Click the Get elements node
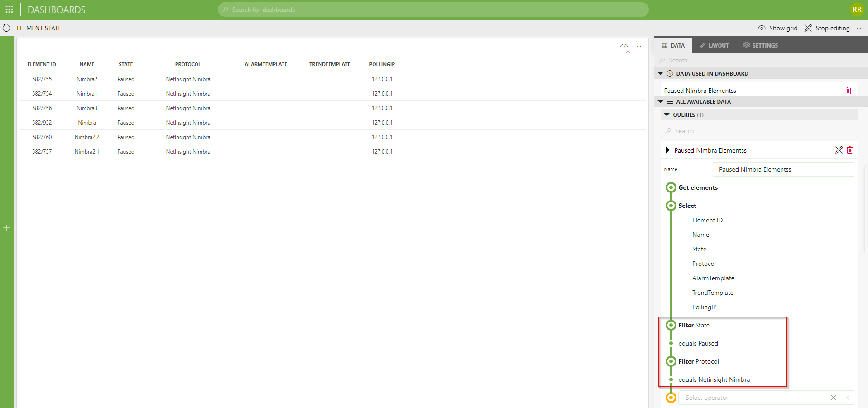The width and height of the screenshot is (868, 408). click(698, 187)
